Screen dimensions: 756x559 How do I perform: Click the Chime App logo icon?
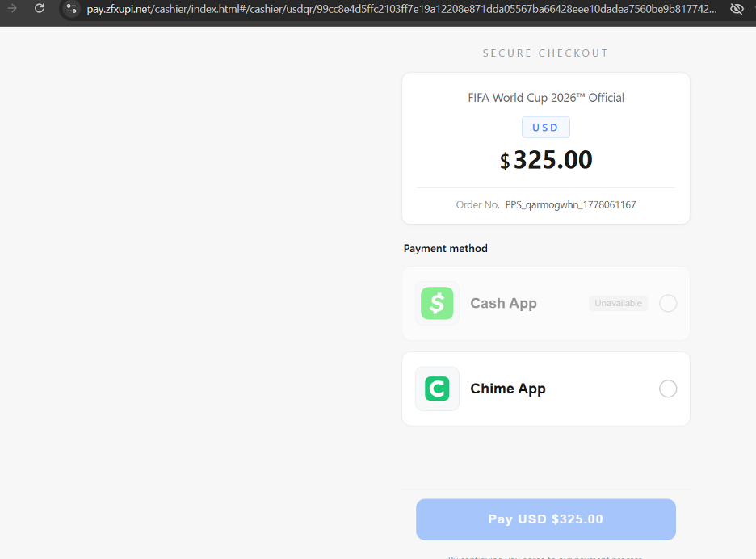pos(437,389)
